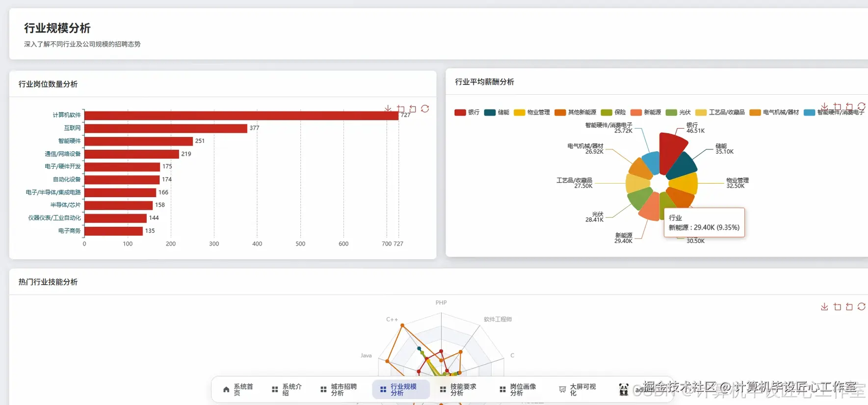Toggle the 工艺品/收藏品 legend series
The height and width of the screenshot is (405, 868).
click(720, 112)
